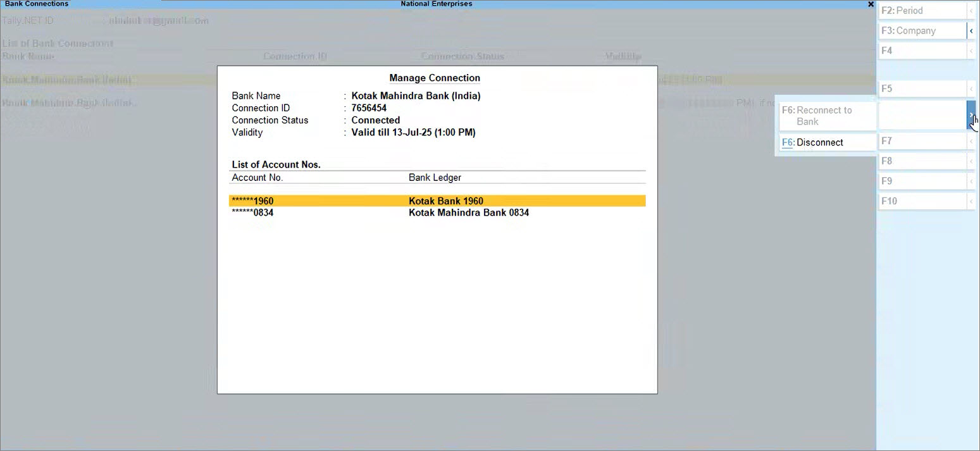Expand the arrow beside F9

[971, 182]
